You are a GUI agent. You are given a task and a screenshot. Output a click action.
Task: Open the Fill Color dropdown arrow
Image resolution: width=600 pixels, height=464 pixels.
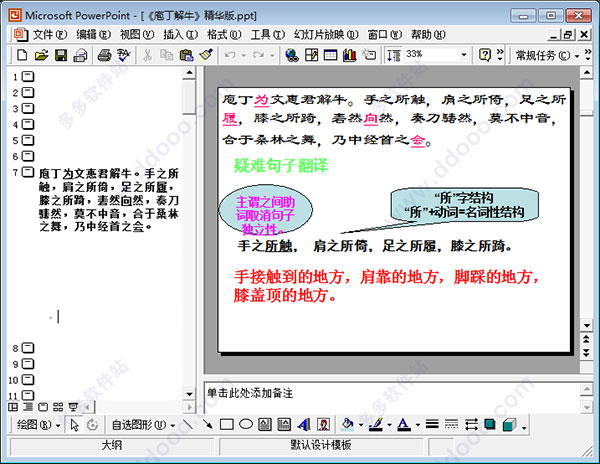click(x=360, y=425)
